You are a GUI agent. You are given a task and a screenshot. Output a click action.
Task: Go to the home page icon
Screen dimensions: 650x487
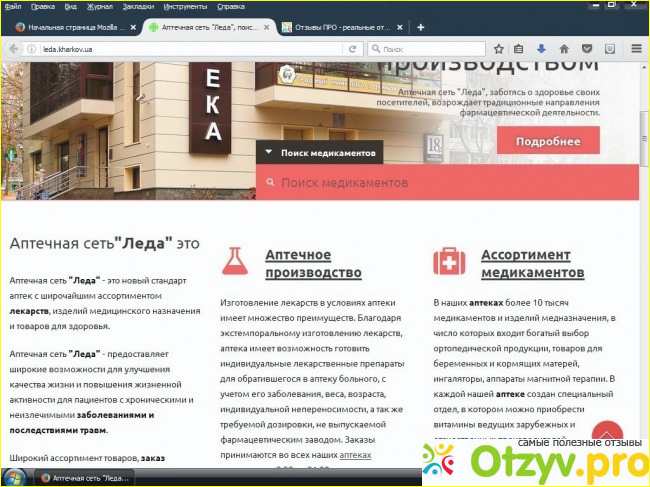click(x=564, y=48)
